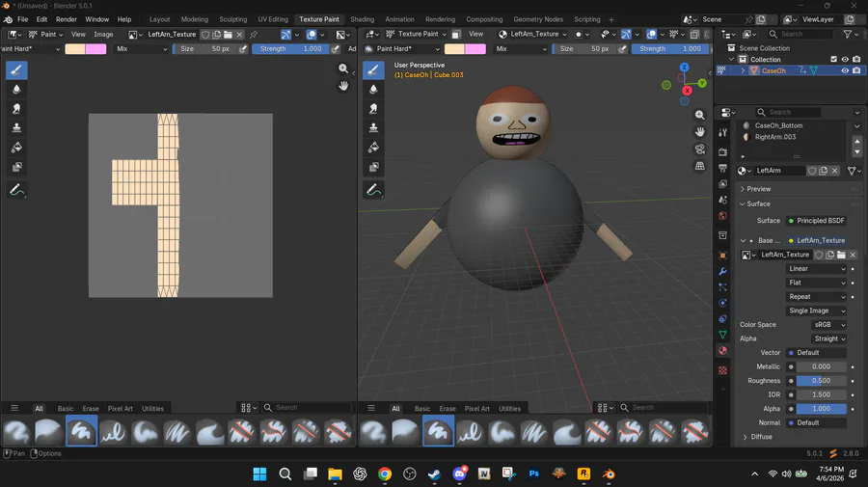Image resolution: width=868 pixels, height=487 pixels.
Task: Open Single Image source dropdown
Action: tap(817, 311)
